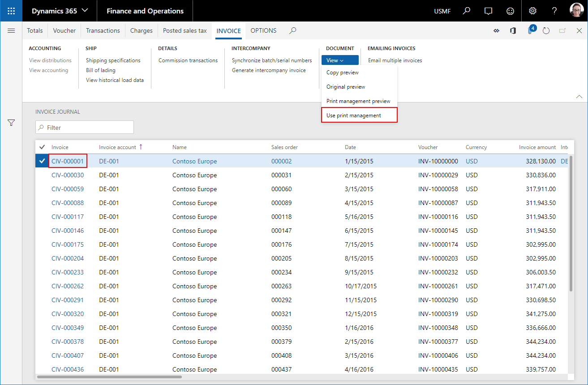This screenshot has height=385, width=588.
Task: Open the Settings gear
Action: (x=532, y=11)
